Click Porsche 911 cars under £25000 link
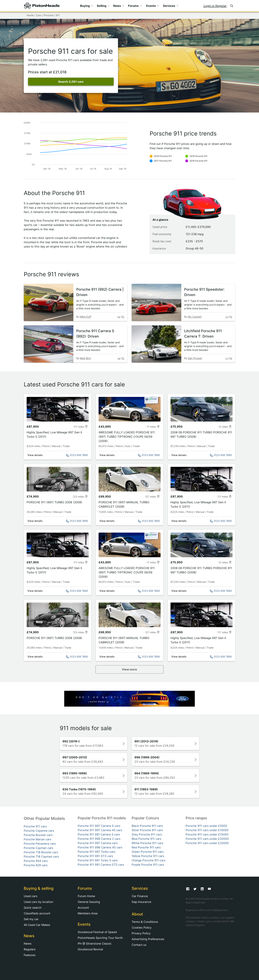Image resolution: width=259 pixels, height=980 pixels. [x=207, y=843]
